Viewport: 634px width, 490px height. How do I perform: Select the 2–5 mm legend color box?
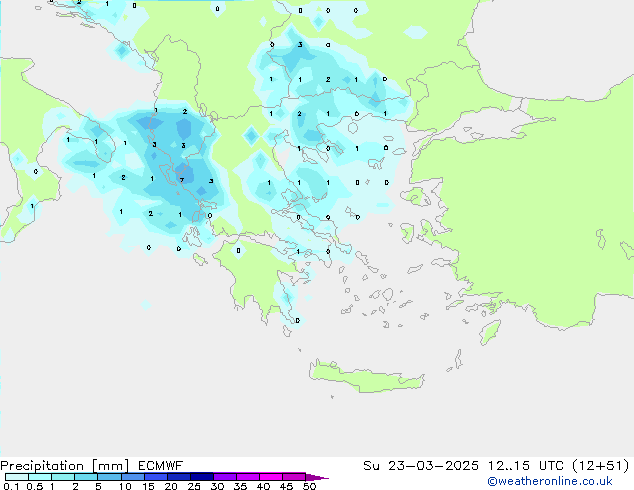(86, 477)
